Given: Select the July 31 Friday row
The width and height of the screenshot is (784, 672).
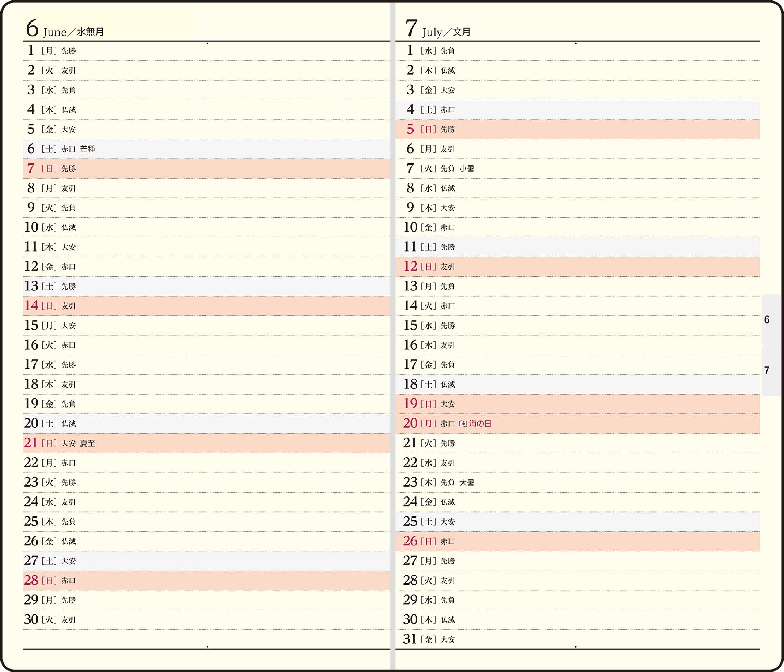Looking at the screenshot, I should (577, 639).
